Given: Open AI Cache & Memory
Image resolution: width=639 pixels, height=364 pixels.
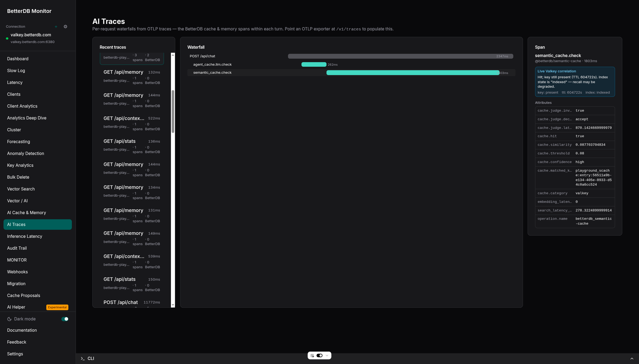Looking at the screenshot, I should [x=38, y=213].
